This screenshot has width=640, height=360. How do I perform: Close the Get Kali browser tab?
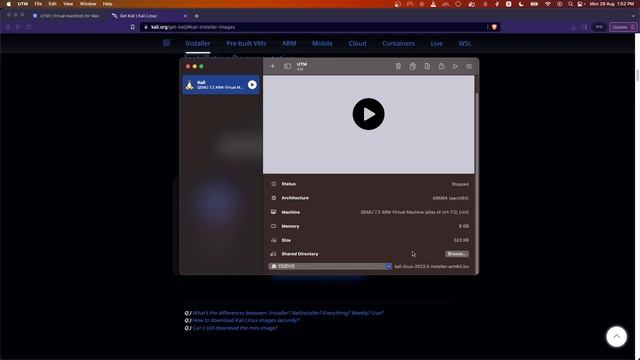coord(185,16)
